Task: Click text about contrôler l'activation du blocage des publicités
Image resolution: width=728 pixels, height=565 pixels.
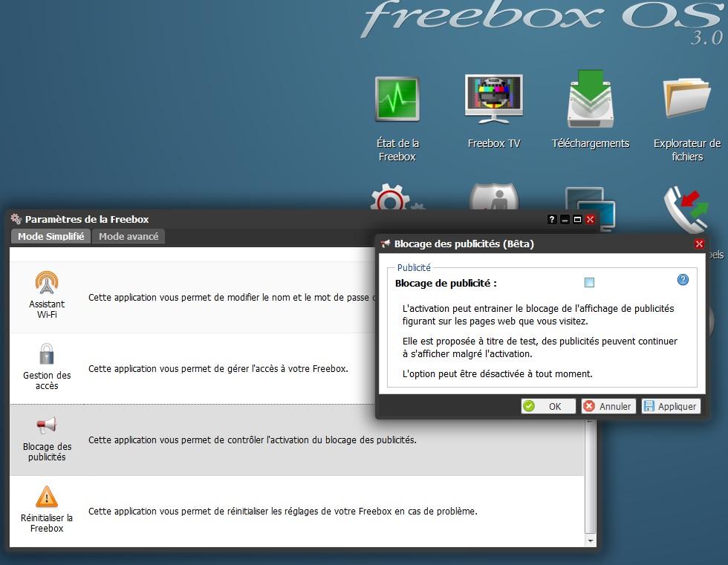Action: 253,440
